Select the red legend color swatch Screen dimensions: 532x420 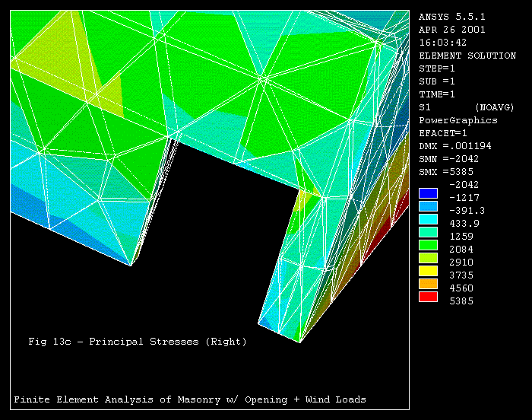428,297
